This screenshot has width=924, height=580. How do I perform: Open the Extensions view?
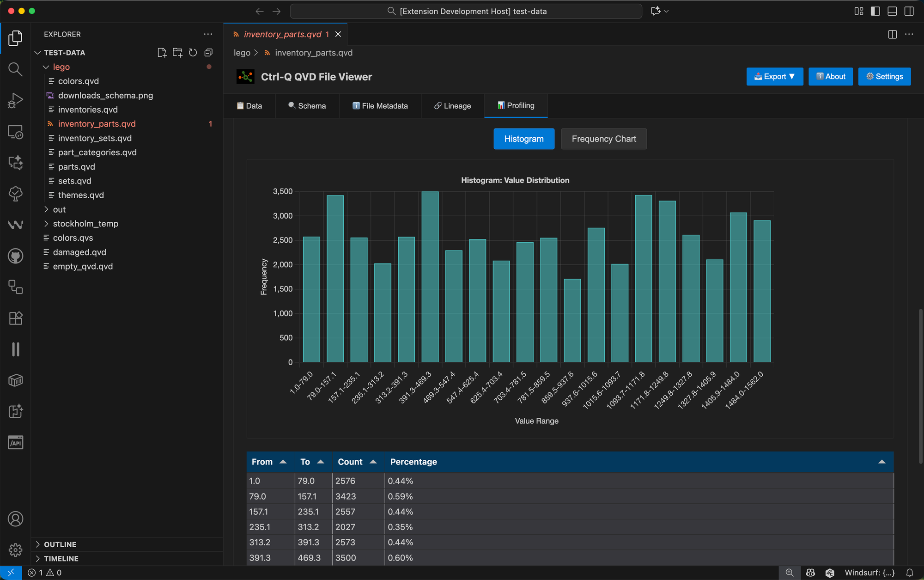pos(15,318)
